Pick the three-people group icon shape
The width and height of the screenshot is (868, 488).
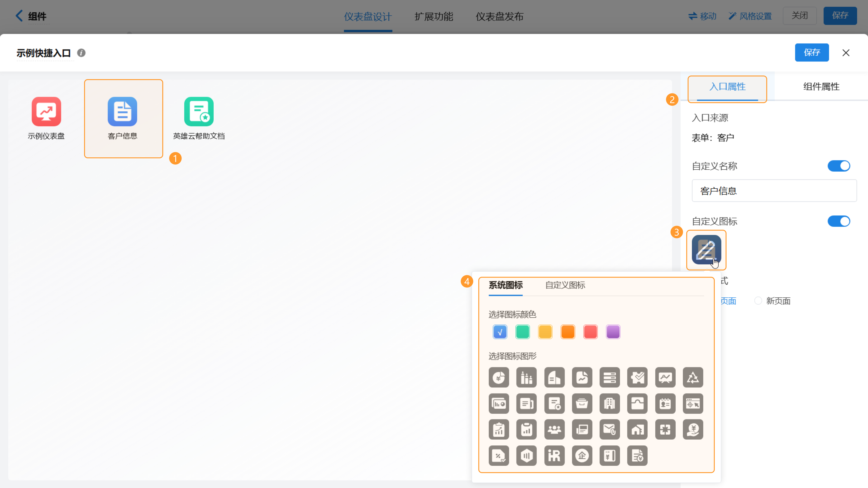(x=554, y=429)
